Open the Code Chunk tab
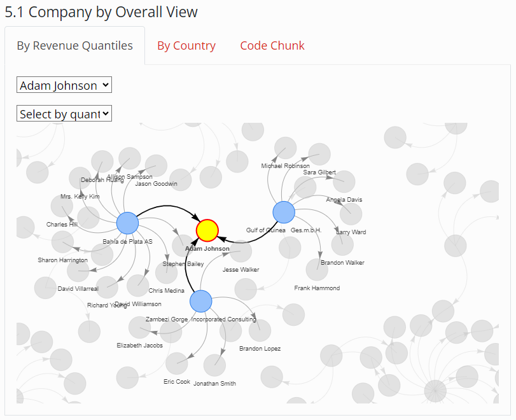This screenshot has height=420, width=516. [x=272, y=46]
